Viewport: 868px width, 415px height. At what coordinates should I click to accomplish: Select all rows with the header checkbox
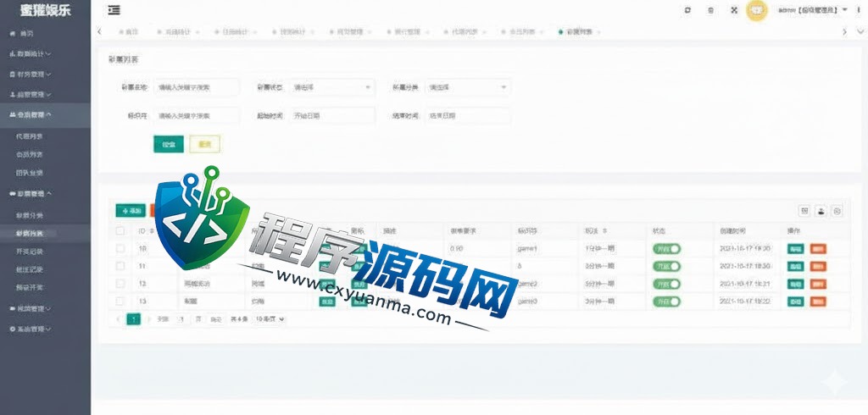click(120, 230)
